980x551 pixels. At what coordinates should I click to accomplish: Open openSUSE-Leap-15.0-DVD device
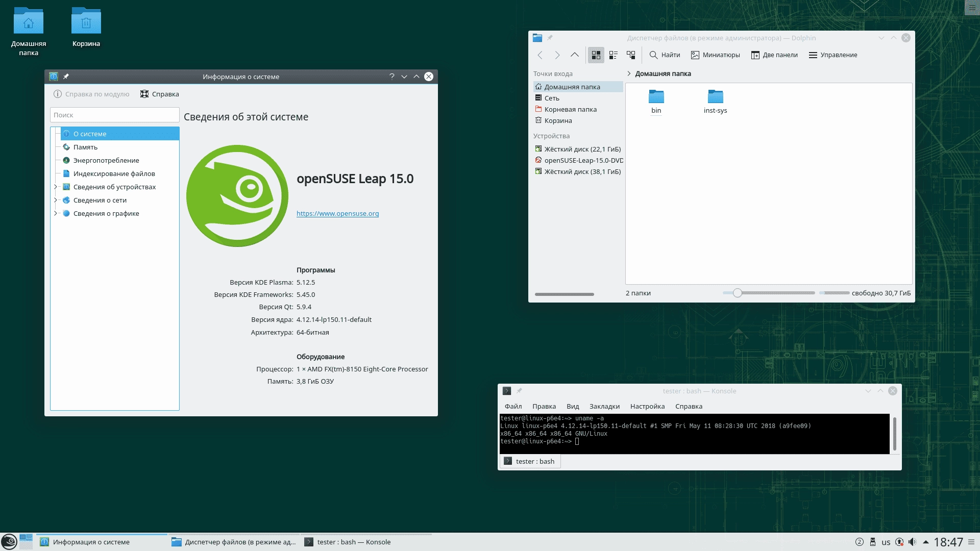tap(578, 160)
